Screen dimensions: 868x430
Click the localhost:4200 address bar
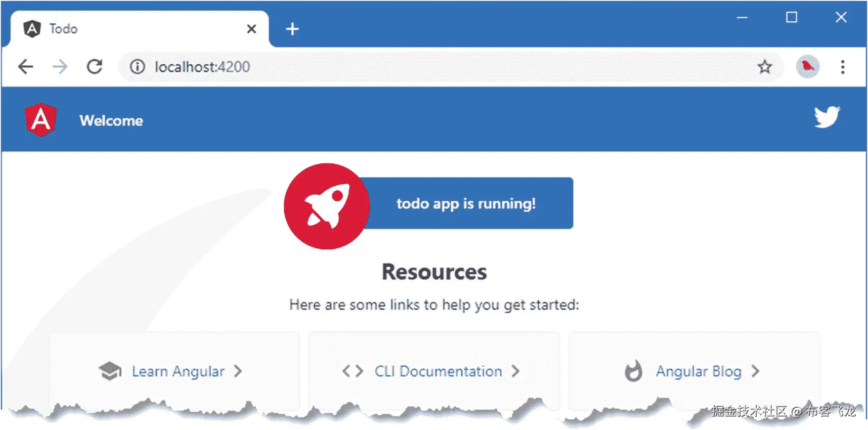coord(450,67)
